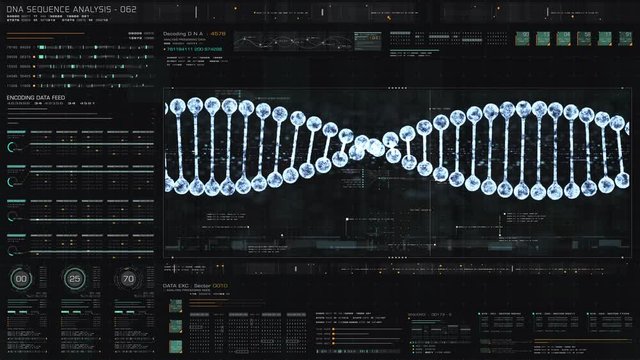Click the DNA SEQUENCE ANALYSIS - 062 title
Viewport: 640px width, 360px height.
(71, 9)
